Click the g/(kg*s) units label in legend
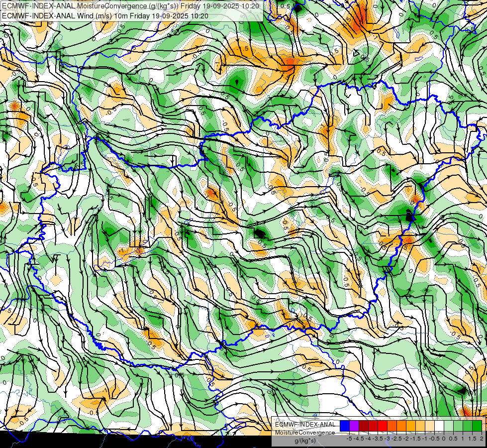 click(x=305, y=441)
